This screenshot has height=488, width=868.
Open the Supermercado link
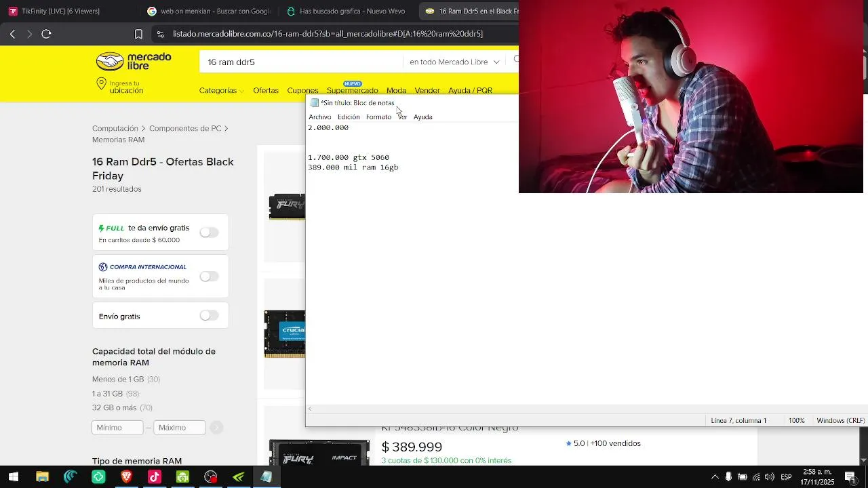point(352,90)
